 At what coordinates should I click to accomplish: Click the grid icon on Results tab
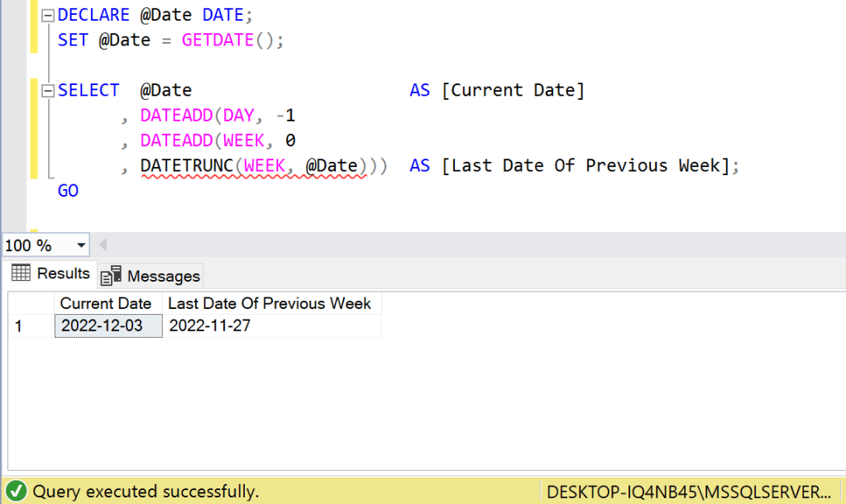[22, 273]
